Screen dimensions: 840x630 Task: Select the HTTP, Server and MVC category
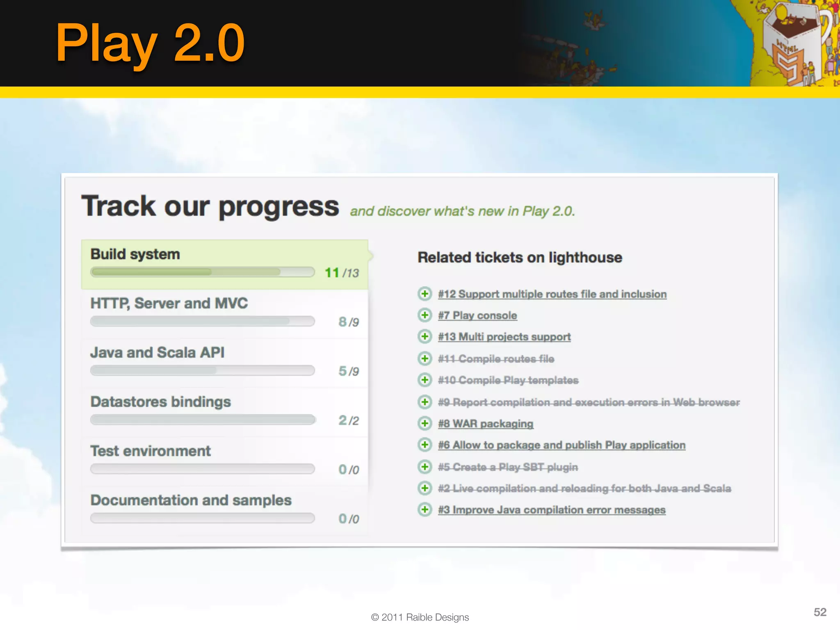(x=225, y=314)
